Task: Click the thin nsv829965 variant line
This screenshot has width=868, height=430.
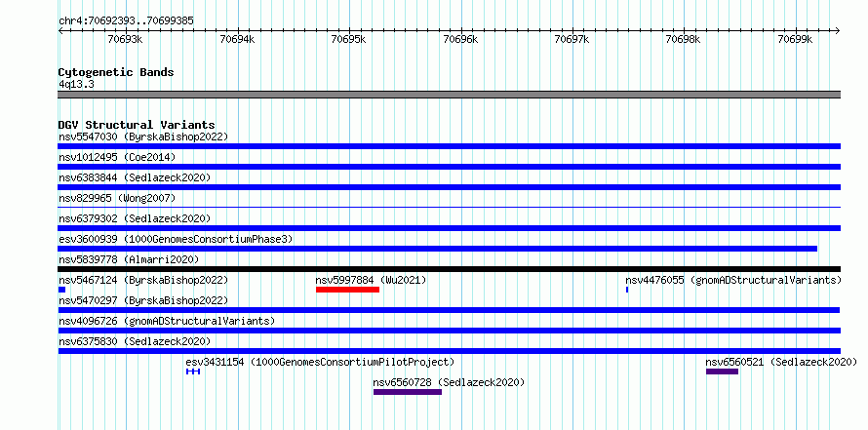Action: [449, 208]
